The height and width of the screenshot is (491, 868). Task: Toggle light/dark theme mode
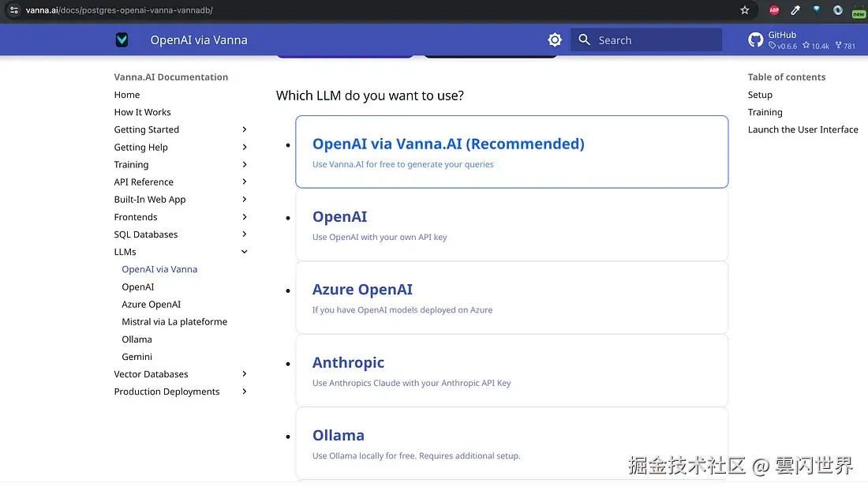[x=555, y=40]
